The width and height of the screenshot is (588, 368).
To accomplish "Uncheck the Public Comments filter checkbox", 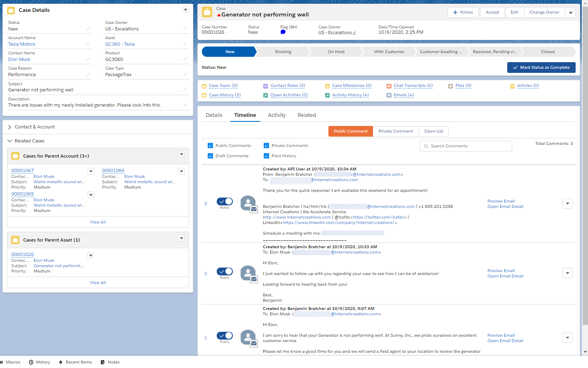I will (x=210, y=146).
